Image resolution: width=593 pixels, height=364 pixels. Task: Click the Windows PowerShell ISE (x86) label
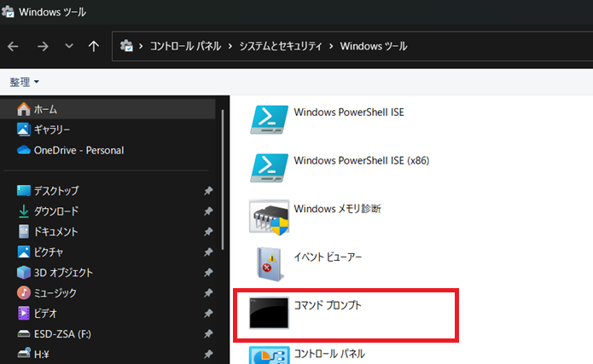point(362,160)
